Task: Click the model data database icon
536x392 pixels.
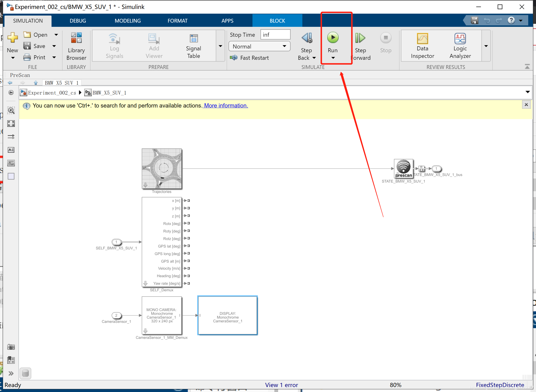Action: click(25, 373)
